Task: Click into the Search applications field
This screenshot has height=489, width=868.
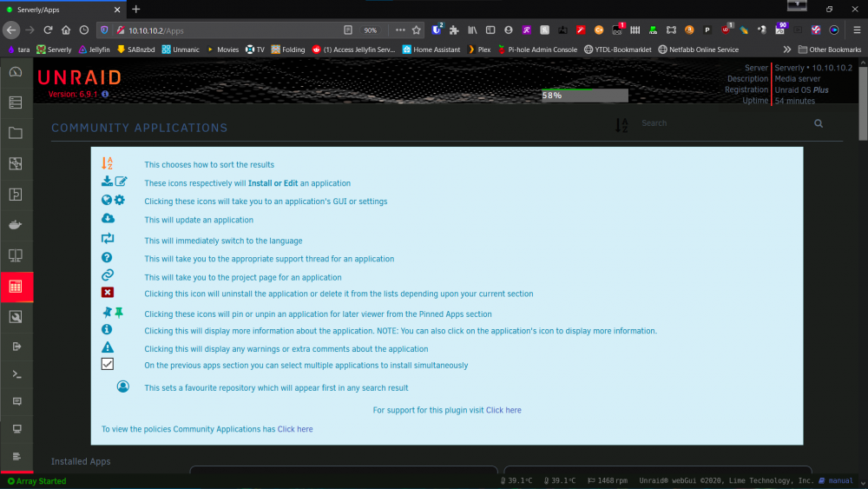Action: pyautogui.click(x=722, y=123)
